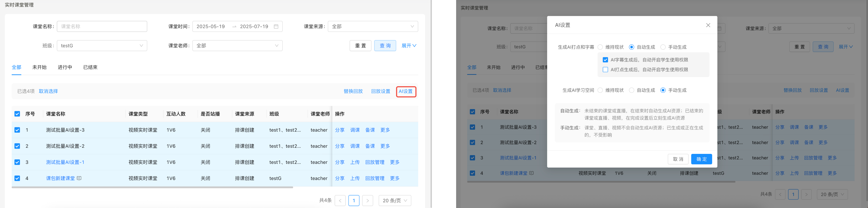This screenshot has width=868, height=208.
Task: Click the horizontal scrollbar under left table
Action: point(152,187)
